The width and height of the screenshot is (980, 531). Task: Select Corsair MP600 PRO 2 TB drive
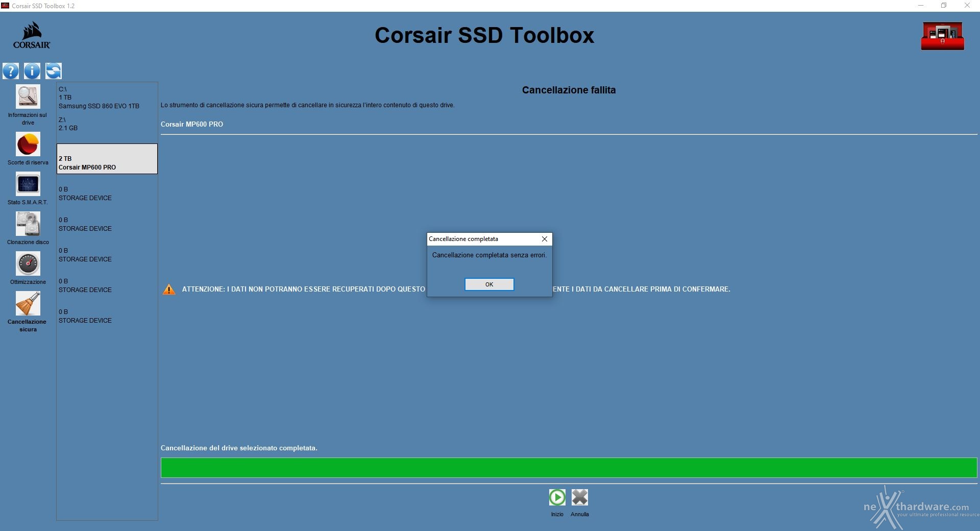(x=107, y=159)
